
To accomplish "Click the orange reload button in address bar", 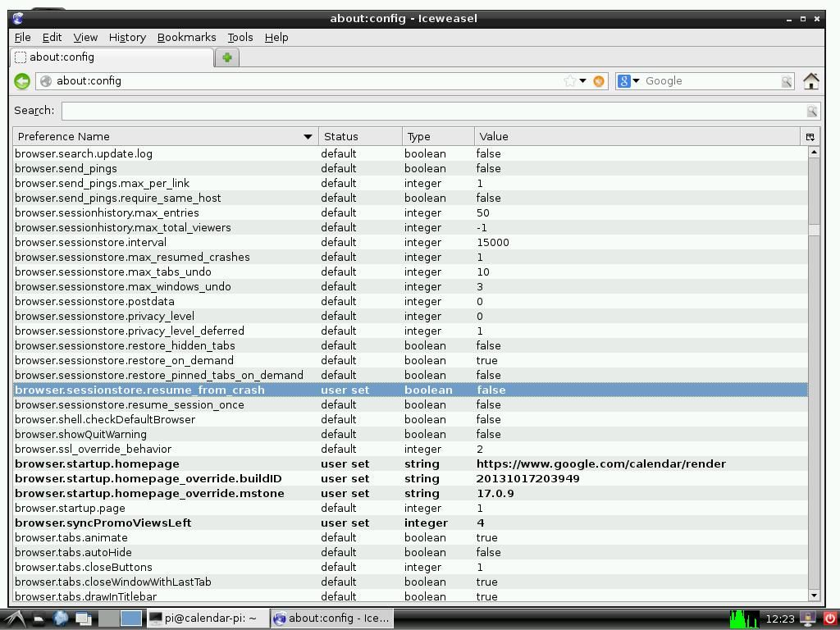I will 599,80.
